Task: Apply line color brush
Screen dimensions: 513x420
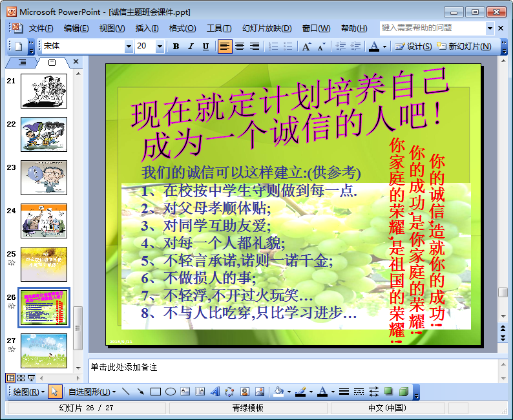Action: tap(300, 392)
